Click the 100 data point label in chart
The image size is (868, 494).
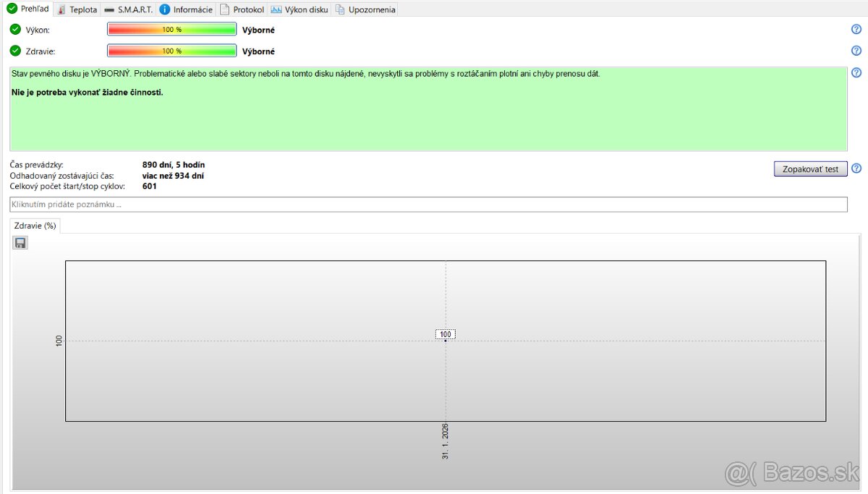[446, 334]
